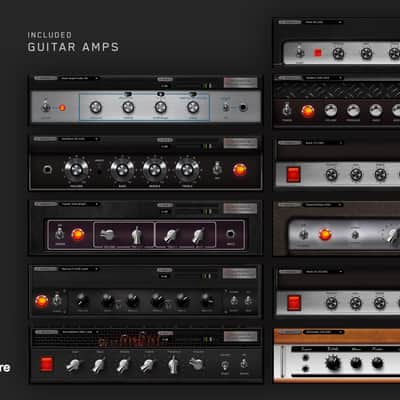Open preset dropdown above red-square-light silver amp

[323, 22]
